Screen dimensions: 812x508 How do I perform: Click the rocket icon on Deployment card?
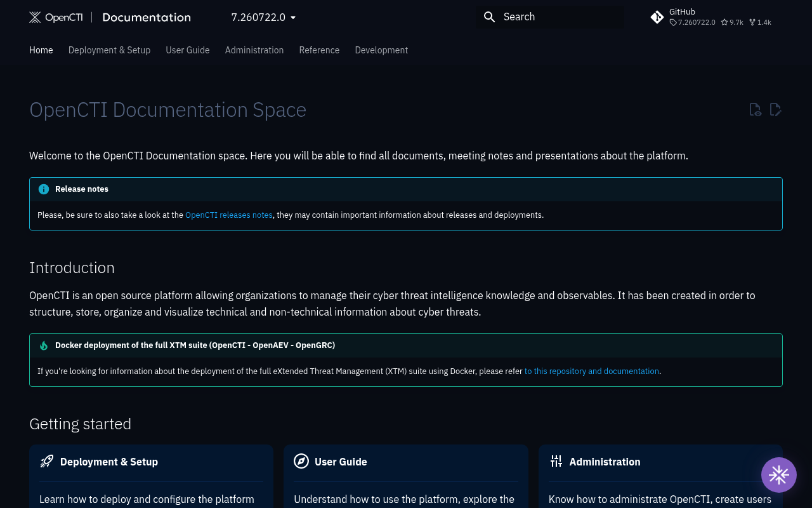point(46,462)
